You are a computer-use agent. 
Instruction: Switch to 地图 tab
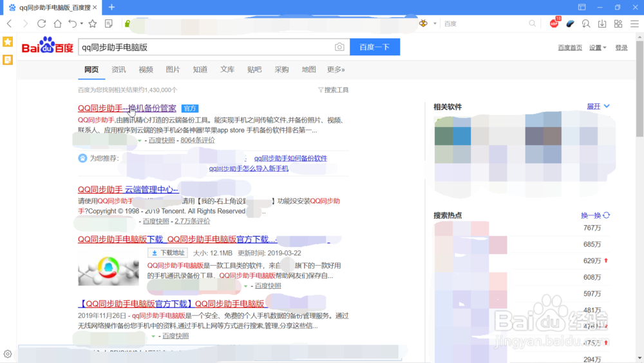pos(308,70)
